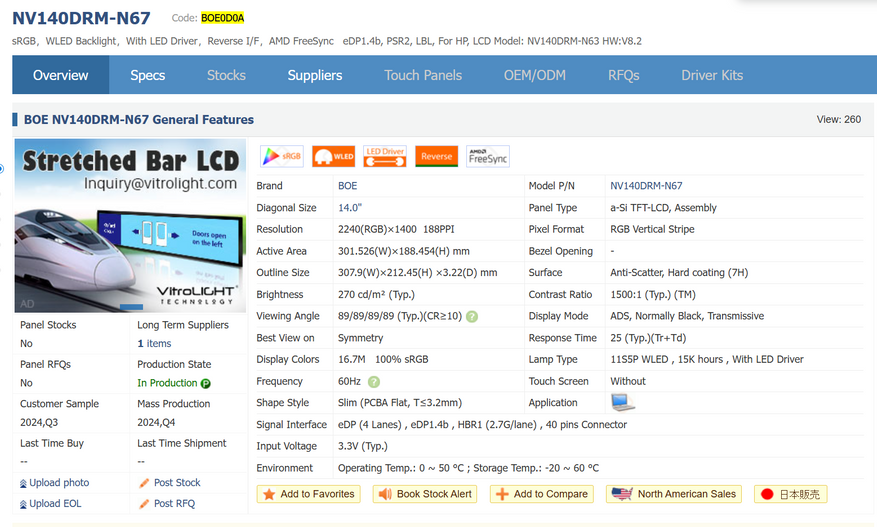Screen dimensions: 877x527
Task: Click the 16.7M 100% sRGB colors value
Action: click(x=383, y=360)
